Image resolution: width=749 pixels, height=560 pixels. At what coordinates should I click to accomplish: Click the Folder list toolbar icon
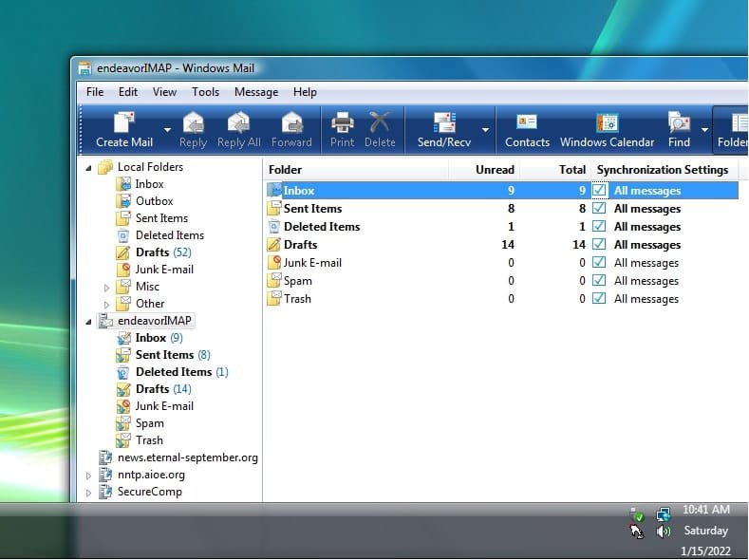click(740, 123)
